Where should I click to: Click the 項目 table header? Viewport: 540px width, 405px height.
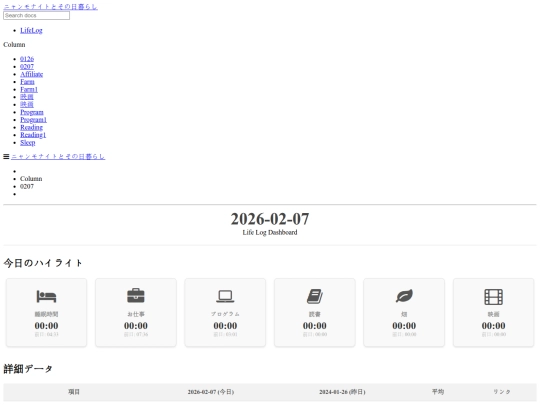[x=74, y=392]
